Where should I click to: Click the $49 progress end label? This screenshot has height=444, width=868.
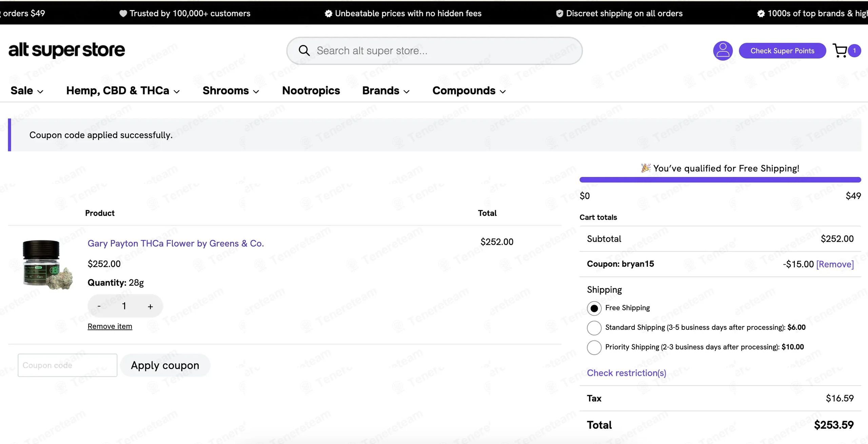(x=853, y=196)
